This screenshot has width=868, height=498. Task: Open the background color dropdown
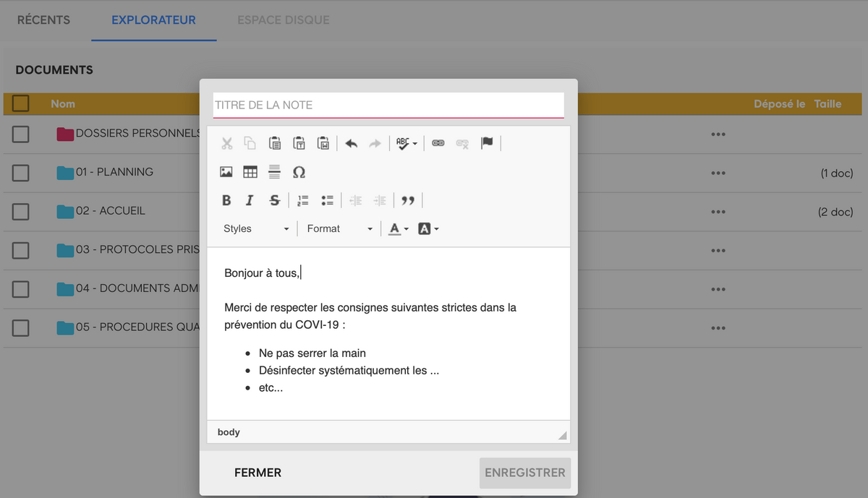click(x=428, y=228)
